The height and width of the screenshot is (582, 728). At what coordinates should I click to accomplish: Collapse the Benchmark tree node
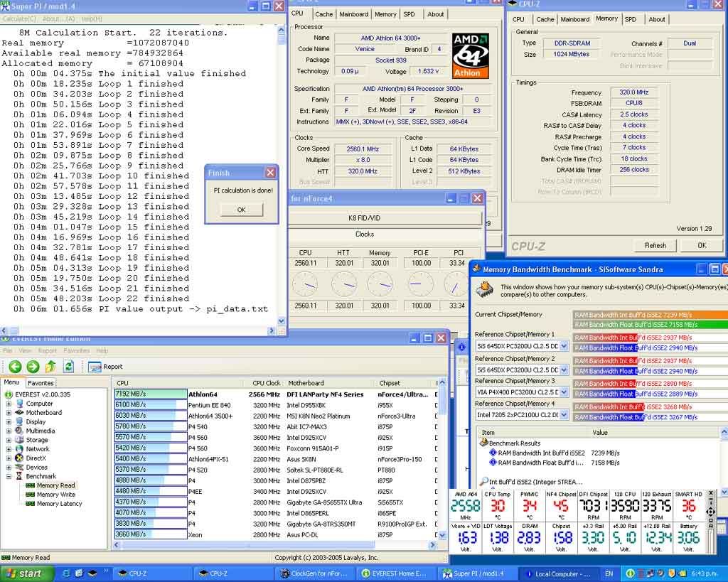point(9,477)
